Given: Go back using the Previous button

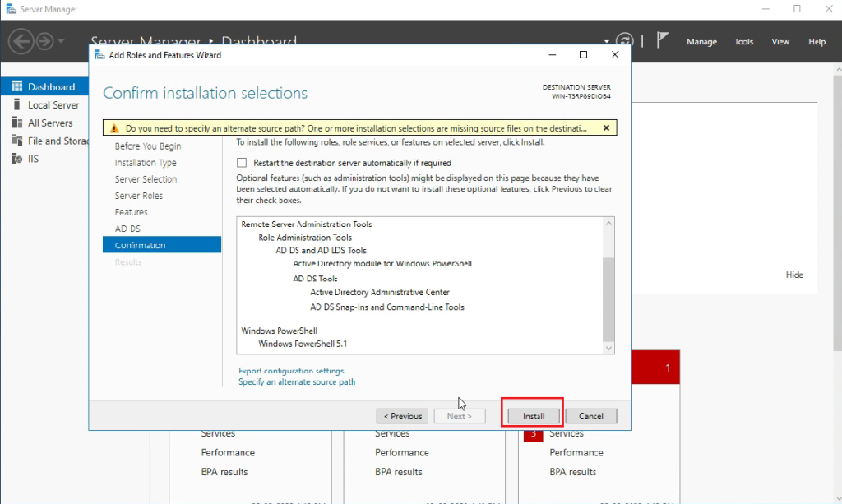Looking at the screenshot, I should coord(402,415).
